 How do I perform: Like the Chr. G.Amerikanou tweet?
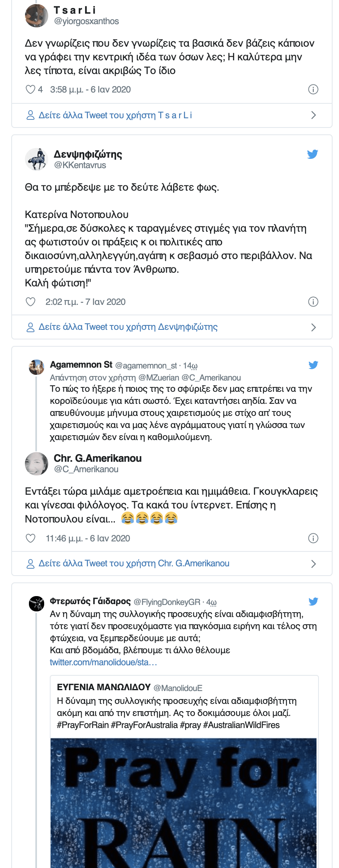(31, 538)
